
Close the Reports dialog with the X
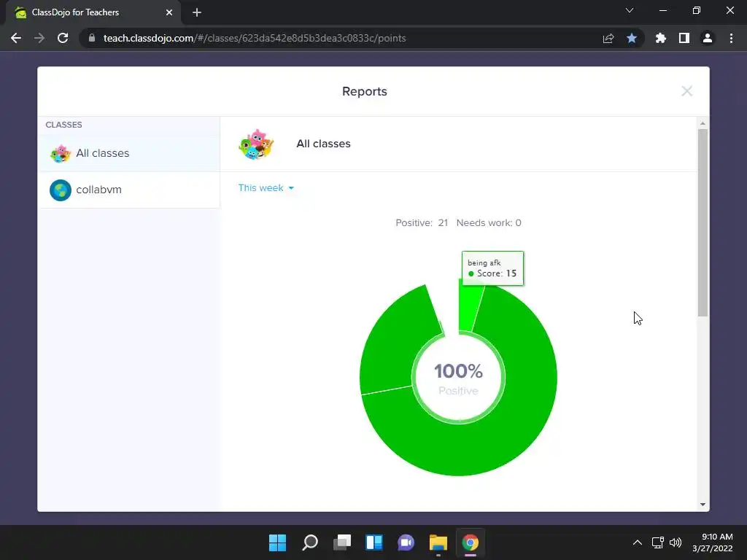(686, 91)
